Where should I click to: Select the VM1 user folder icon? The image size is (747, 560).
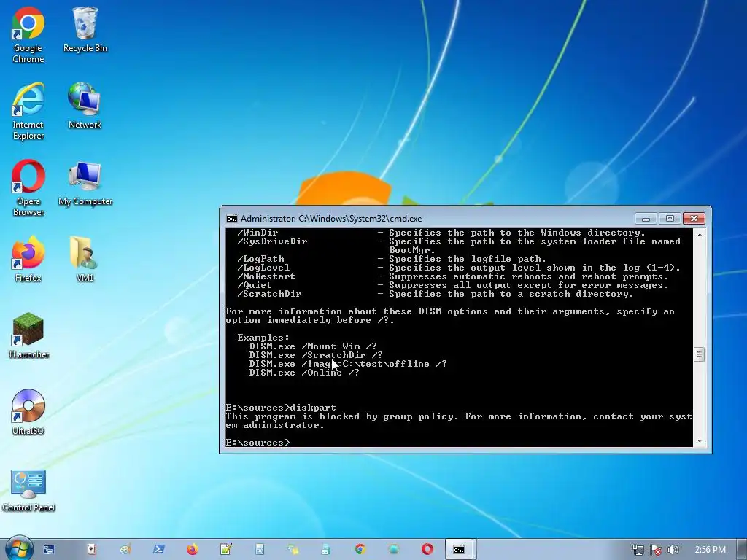coord(85,259)
